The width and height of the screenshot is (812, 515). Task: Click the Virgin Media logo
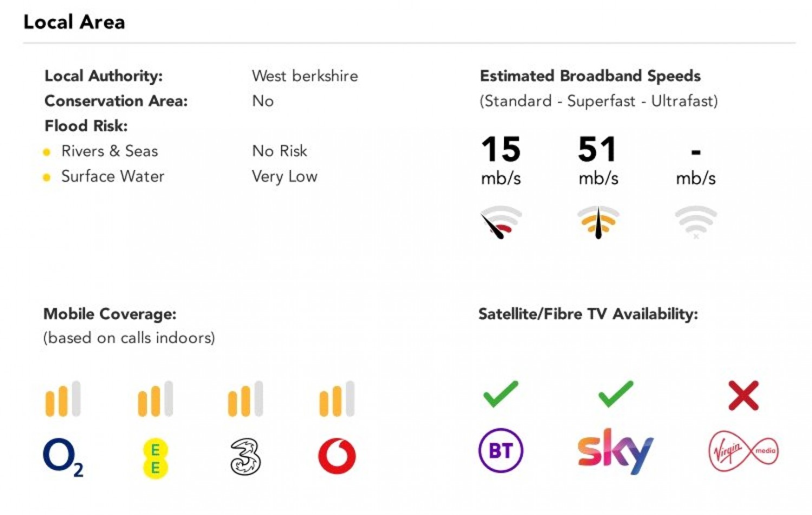tap(743, 451)
